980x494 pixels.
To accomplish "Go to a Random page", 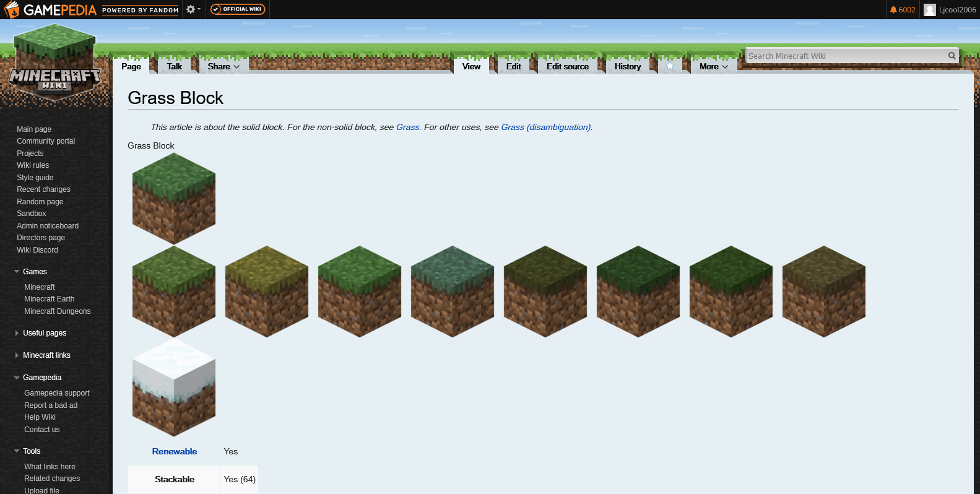I will tap(40, 202).
